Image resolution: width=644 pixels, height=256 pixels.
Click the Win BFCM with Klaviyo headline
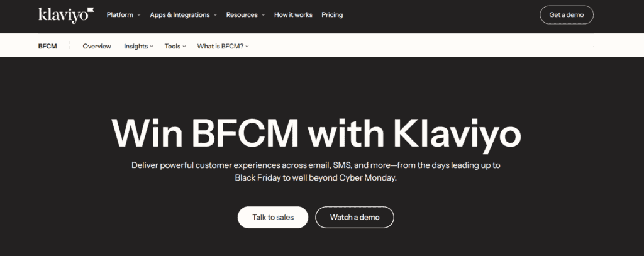click(x=316, y=131)
